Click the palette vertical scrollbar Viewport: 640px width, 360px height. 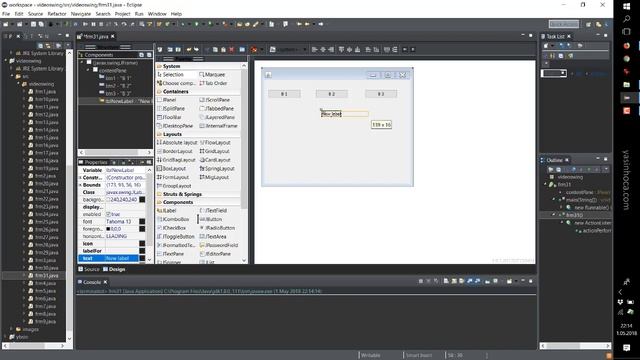pos(244,163)
